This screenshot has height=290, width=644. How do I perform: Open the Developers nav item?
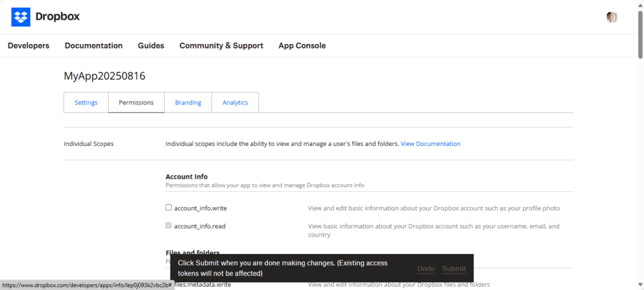pos(29,45)
